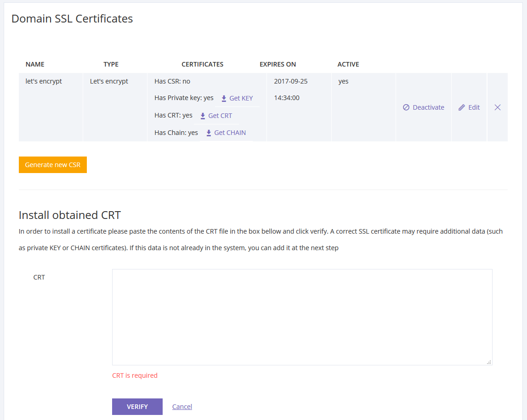Screen dimensions: 527x420
Task: Click the download icon beside Get CRT
Action: pyautogui.click(x=203, y=116)
